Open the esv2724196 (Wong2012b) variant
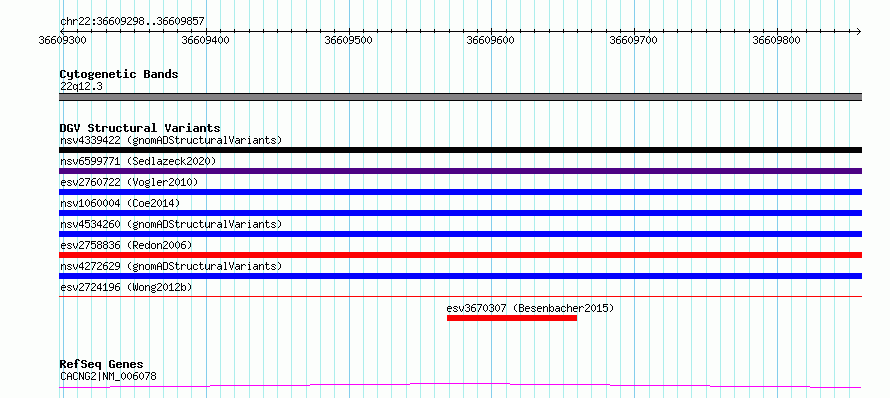 click(x=126, y=287)
